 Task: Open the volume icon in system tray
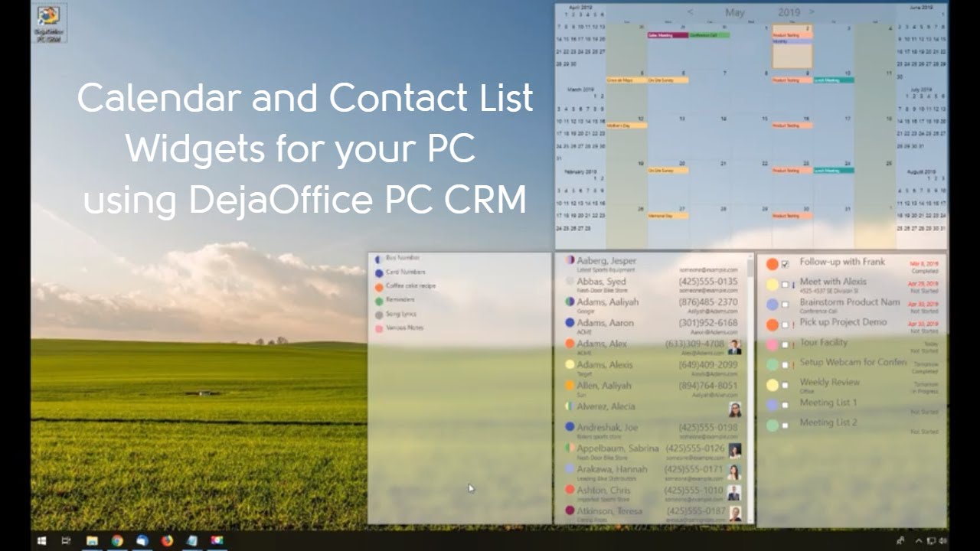[941, 540]
